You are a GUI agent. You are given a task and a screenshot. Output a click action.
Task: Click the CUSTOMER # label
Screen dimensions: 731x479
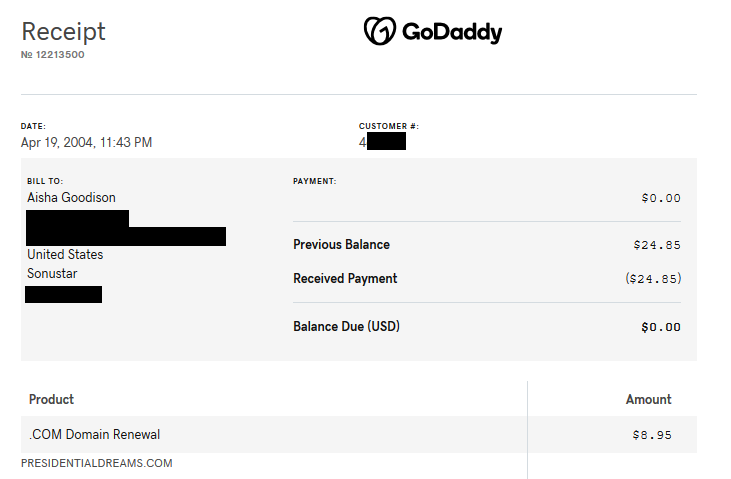click(x=389, y=126)
